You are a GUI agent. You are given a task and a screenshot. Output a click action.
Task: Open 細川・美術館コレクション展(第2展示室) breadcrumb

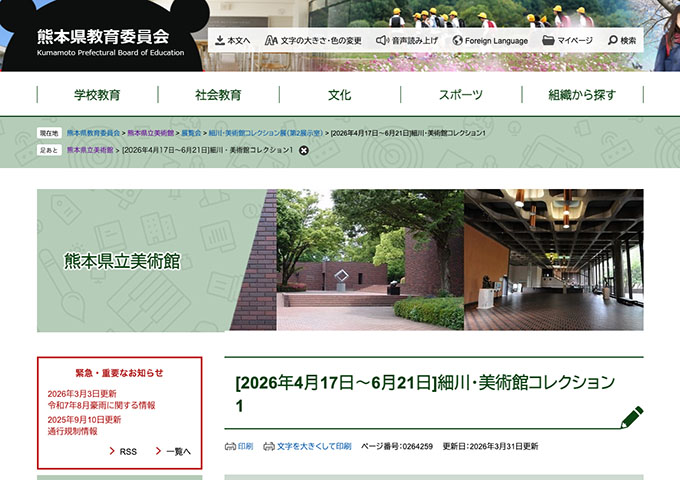[266, 133]
